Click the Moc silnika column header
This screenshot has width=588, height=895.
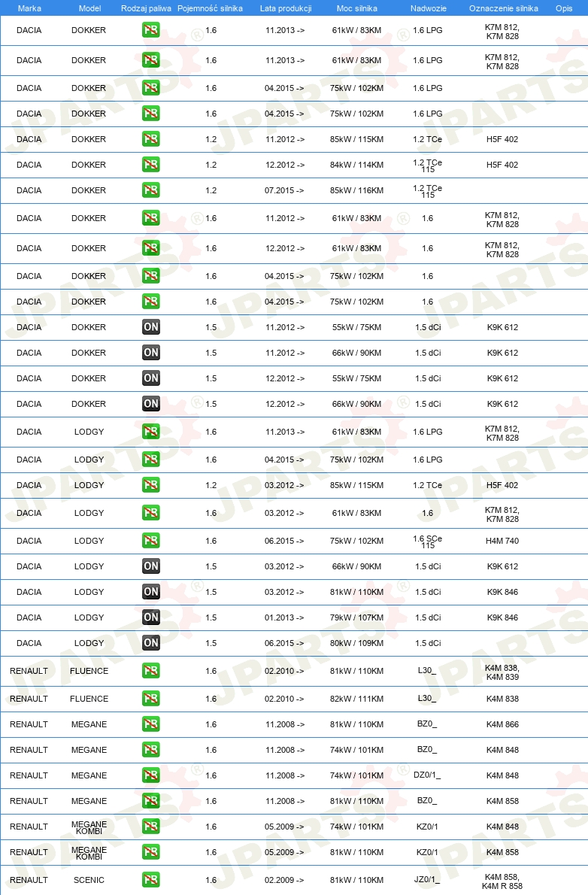coord(357,8)
